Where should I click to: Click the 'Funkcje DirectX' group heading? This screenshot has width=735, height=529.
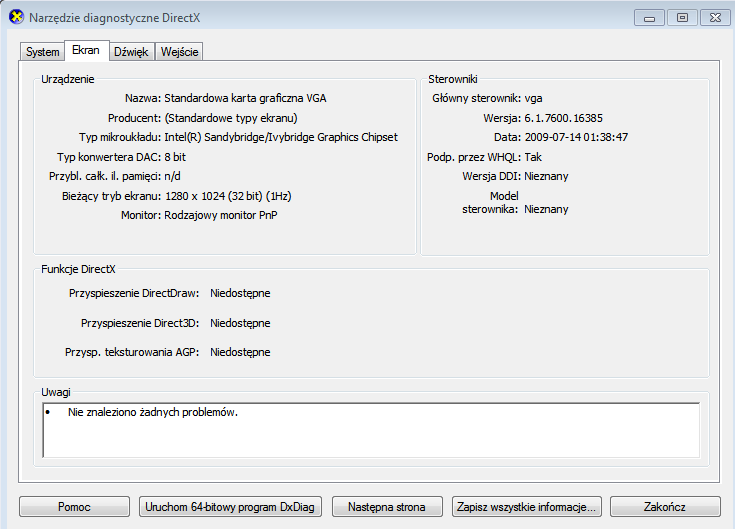pyautogui.click(x=78, y=269)
